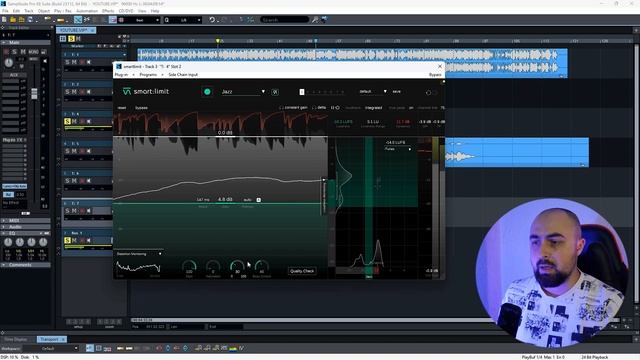
Task: Click the Save project toolbar icon
Action: pos(30,20)
